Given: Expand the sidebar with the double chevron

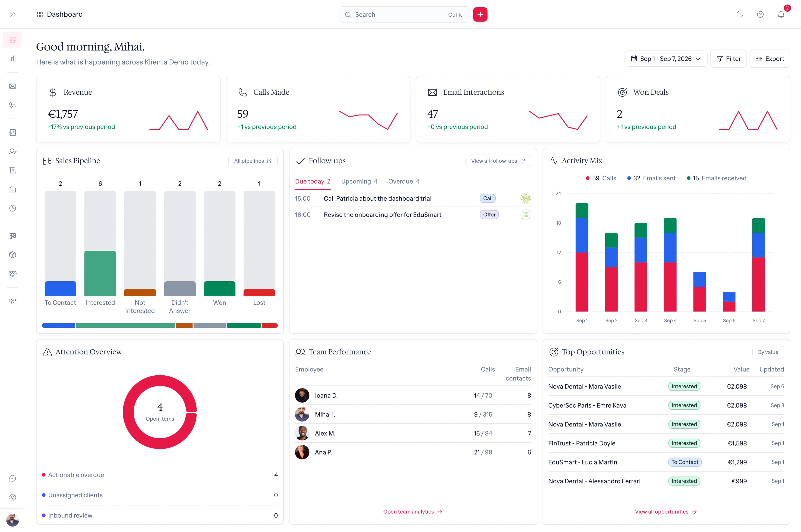Looking at the screenshot, I should pos(13,14).
